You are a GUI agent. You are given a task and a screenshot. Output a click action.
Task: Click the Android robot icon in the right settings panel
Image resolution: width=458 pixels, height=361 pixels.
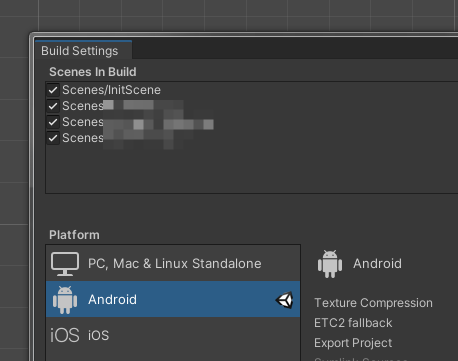[330, 264]
